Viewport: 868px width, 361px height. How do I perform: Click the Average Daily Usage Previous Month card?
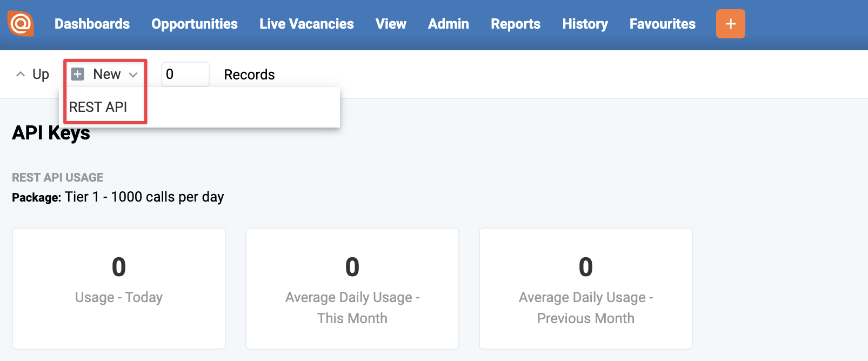586,288
